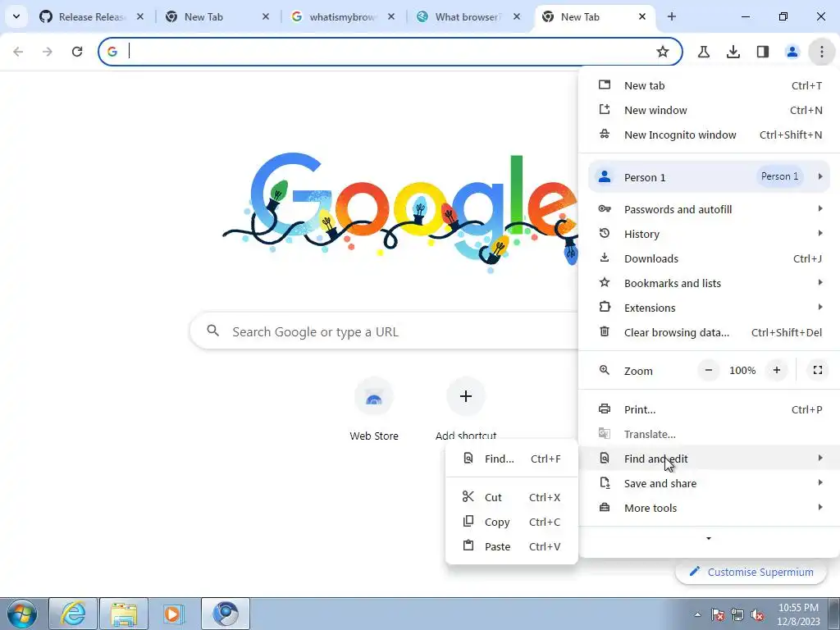Show hidden tray icons arrow
The image size is (840, 630).
click(697, 614)
